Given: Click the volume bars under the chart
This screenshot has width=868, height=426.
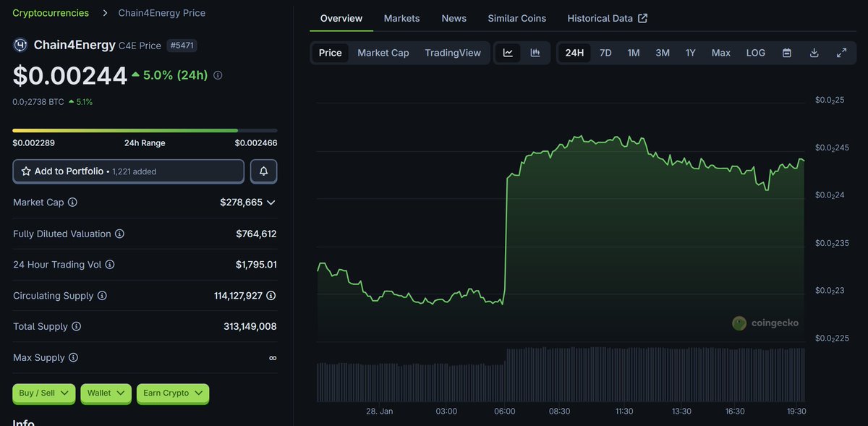Looking at the screenshot, I should click(x=561, y=374).
